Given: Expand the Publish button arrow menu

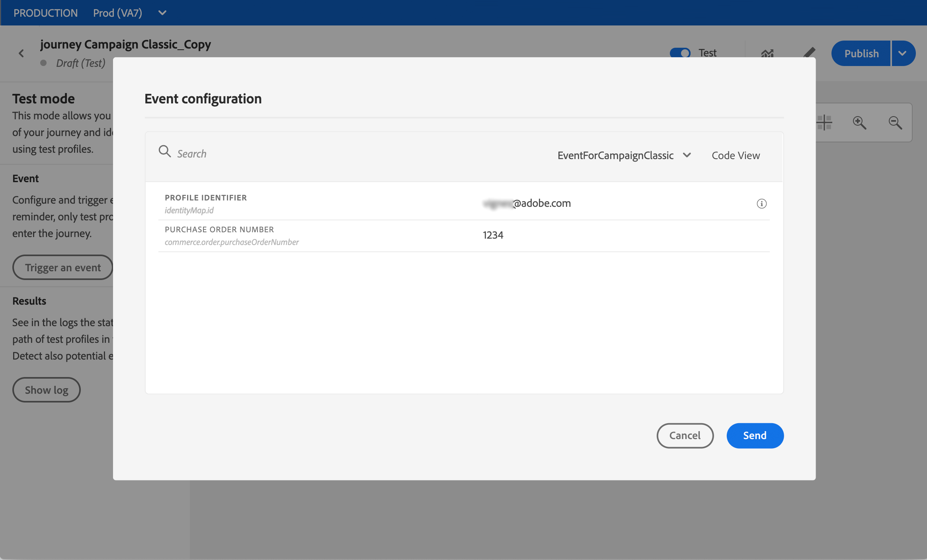Looking at the screenshot, I should tap(903, 53).
